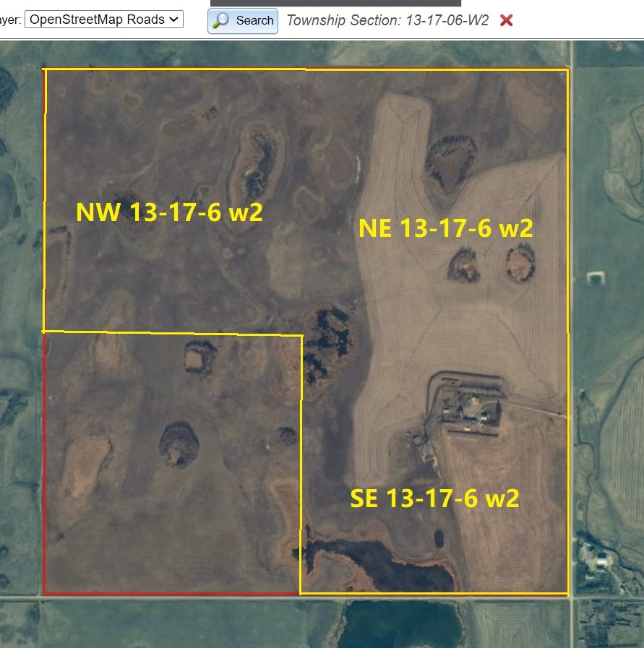Image resolution: width=644 pixels, height=648 pixels.
Task: Open the OpenStreetMap Roads layer dropdown
Action: [x=104, y=20]
